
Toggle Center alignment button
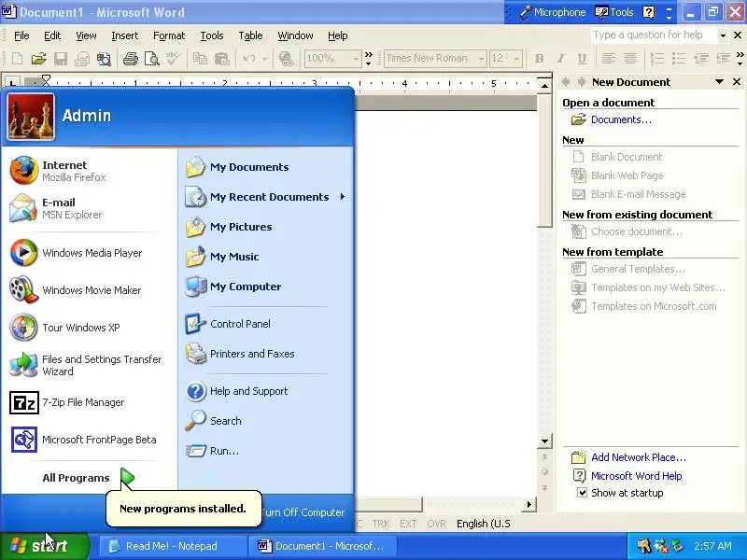[x=629, y=59]
